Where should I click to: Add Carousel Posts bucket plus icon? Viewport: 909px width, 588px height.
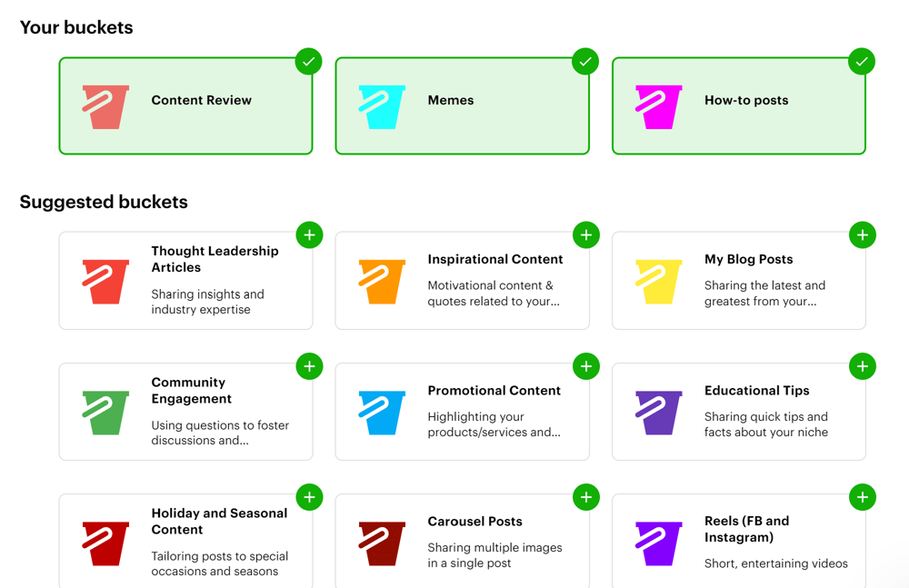tap(586, 497)
